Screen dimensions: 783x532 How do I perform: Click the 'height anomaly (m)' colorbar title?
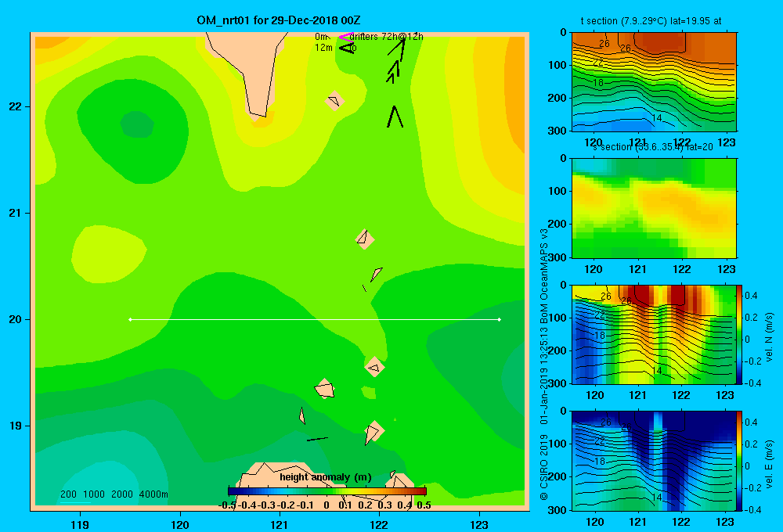pos(326,477)
